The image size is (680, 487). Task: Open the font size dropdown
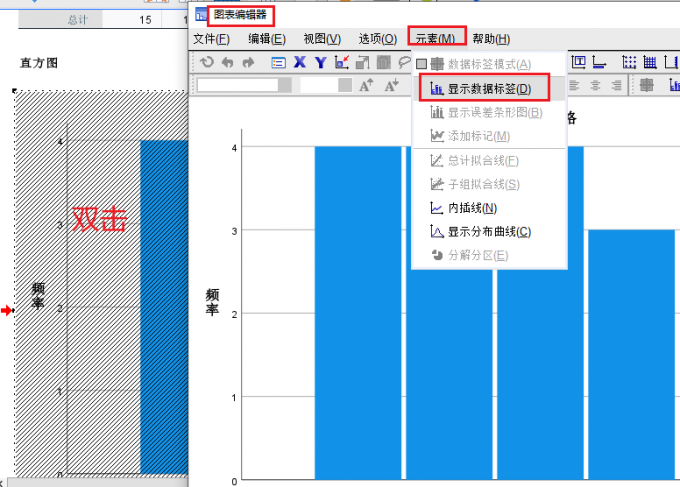tap(345, 85)
